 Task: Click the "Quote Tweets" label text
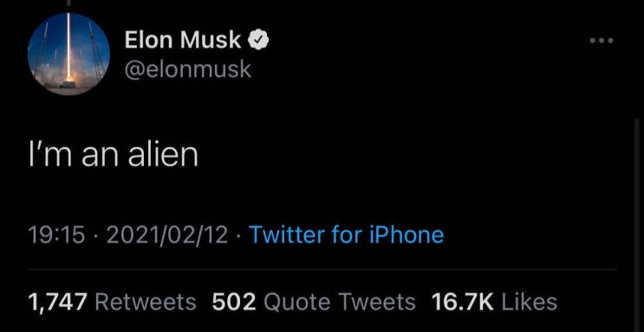click(x=339, y=302)
